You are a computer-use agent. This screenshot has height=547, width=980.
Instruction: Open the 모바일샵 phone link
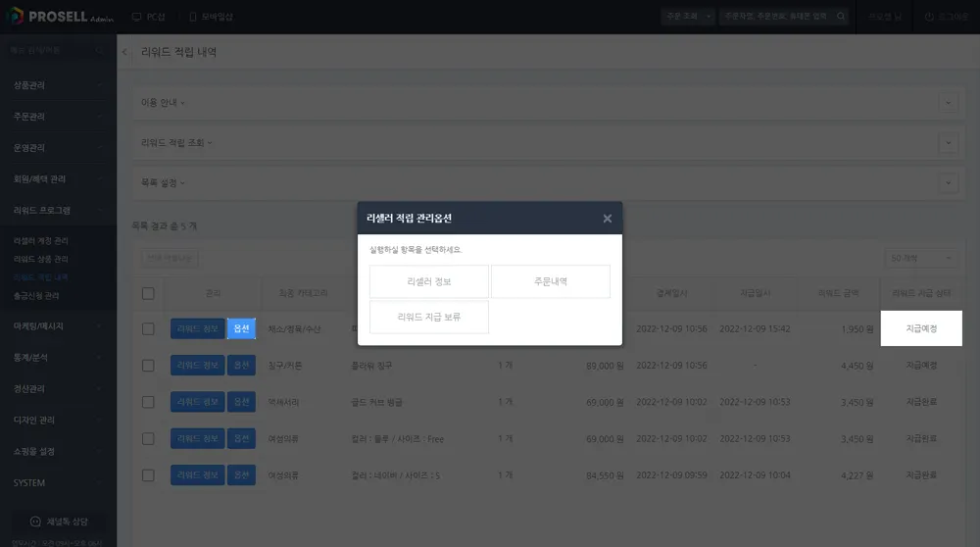[211, 17]
